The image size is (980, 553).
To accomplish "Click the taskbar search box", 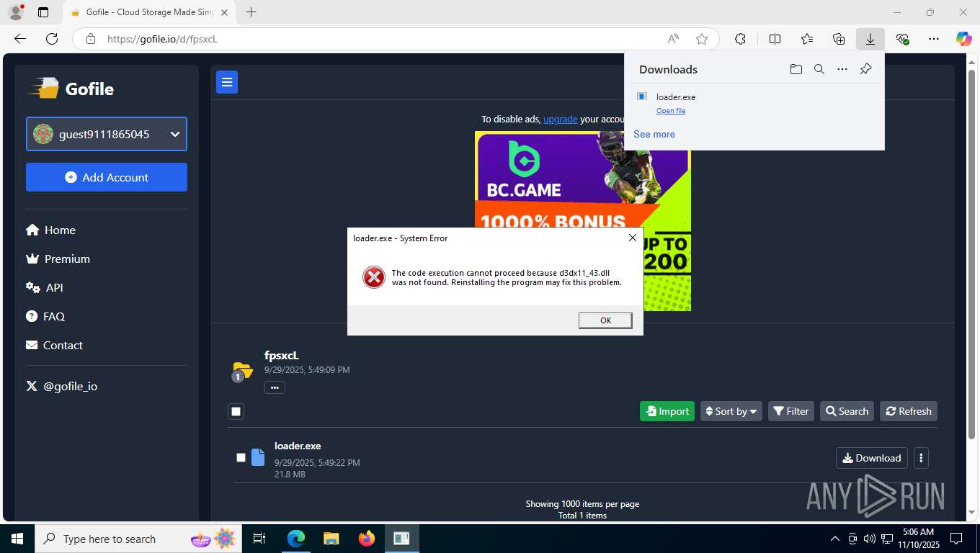I will point(137,539).
